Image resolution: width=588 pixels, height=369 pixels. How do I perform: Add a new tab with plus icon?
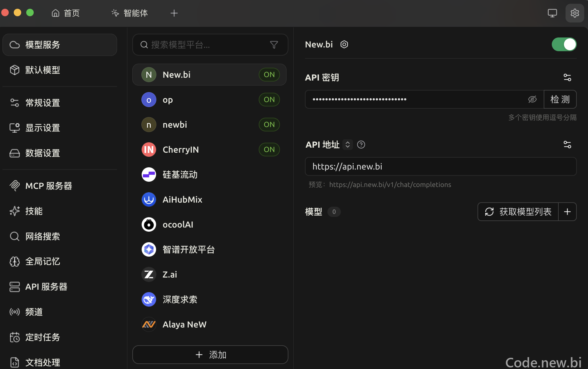174,13
